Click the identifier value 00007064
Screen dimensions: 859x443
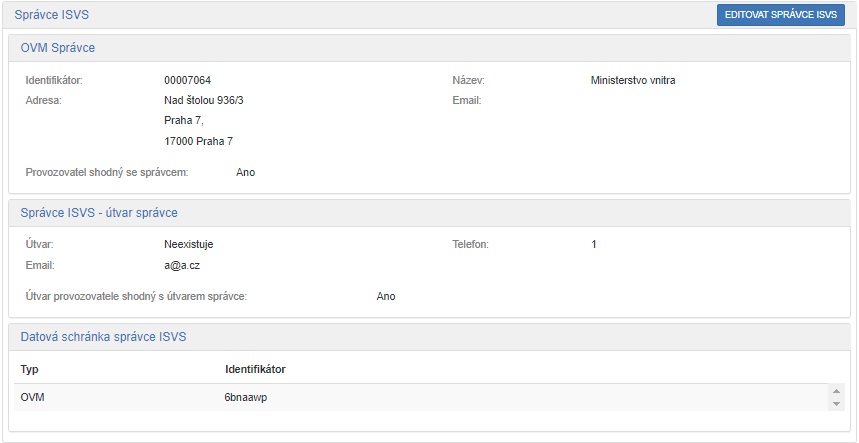point(187,80)
